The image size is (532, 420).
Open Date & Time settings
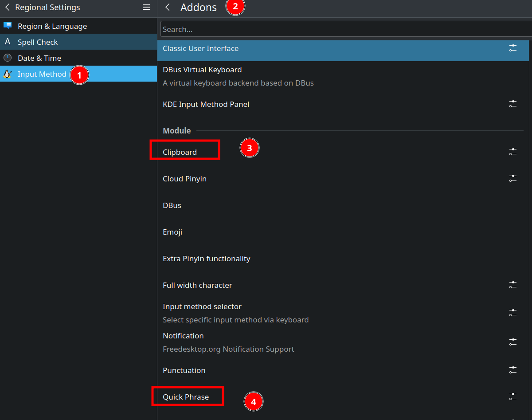pyautogui.click(x=39, y=58)
